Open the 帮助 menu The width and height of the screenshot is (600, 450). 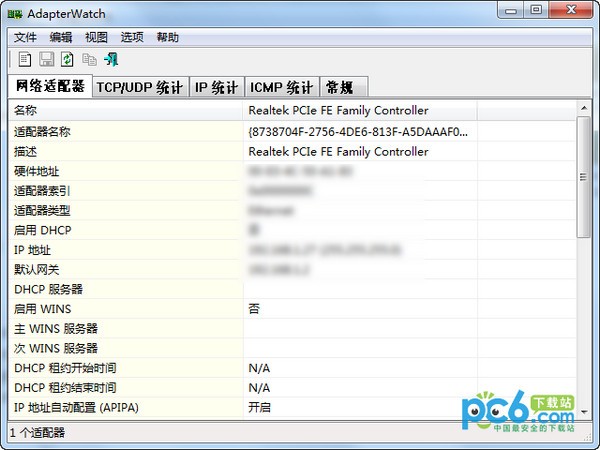coord(168,37)
